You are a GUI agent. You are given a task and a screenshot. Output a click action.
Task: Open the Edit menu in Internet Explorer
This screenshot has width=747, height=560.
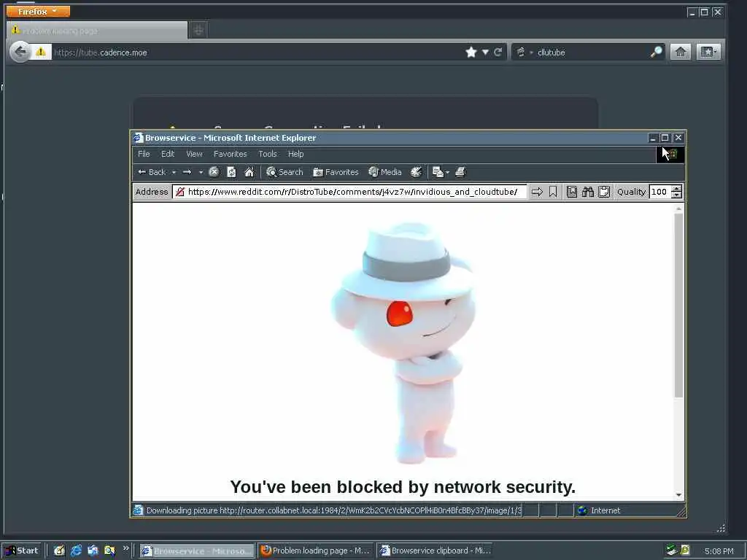[x=168, y=154]
